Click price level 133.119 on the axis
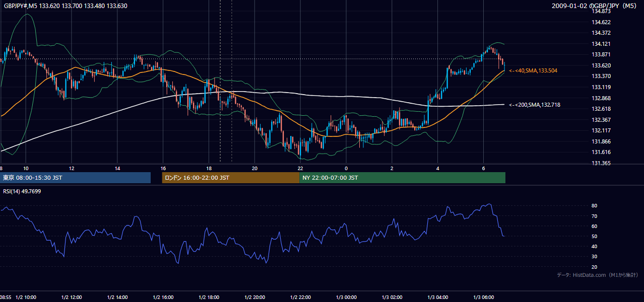 [601, 87]
